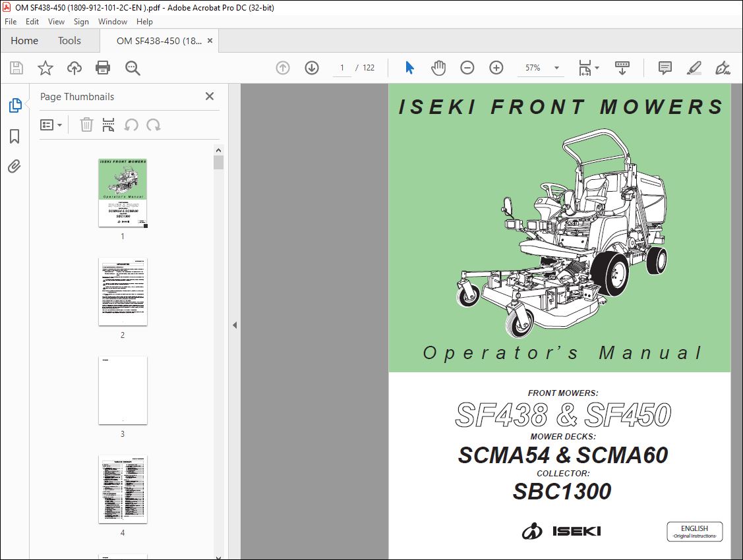
Task: Rotate page clockwise
Action: [153, 125]
